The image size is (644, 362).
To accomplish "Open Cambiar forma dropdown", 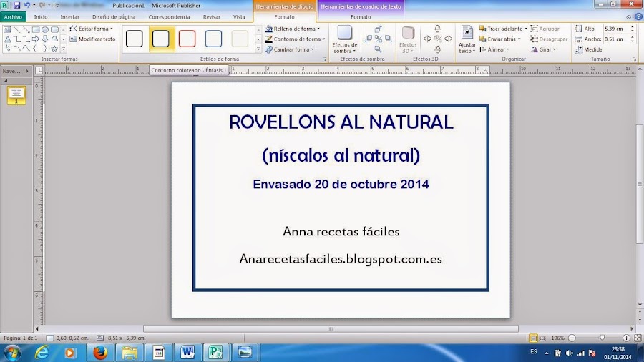I will 290,49.
